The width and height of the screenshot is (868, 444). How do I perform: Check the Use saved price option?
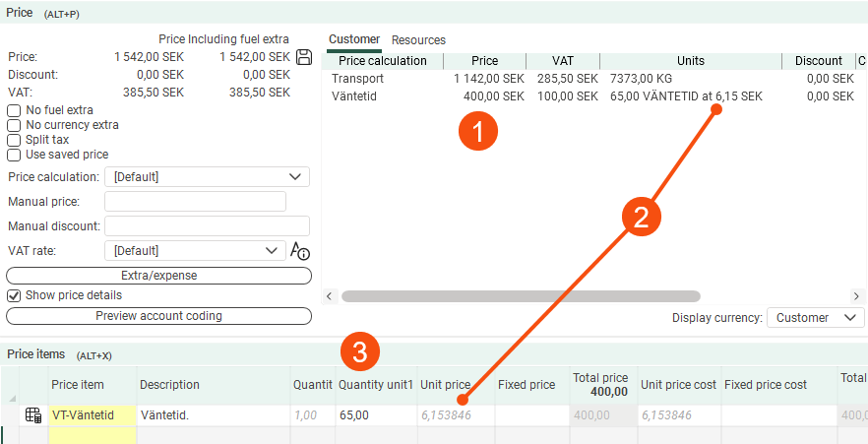pyautogui.click(x=14, y=155)
